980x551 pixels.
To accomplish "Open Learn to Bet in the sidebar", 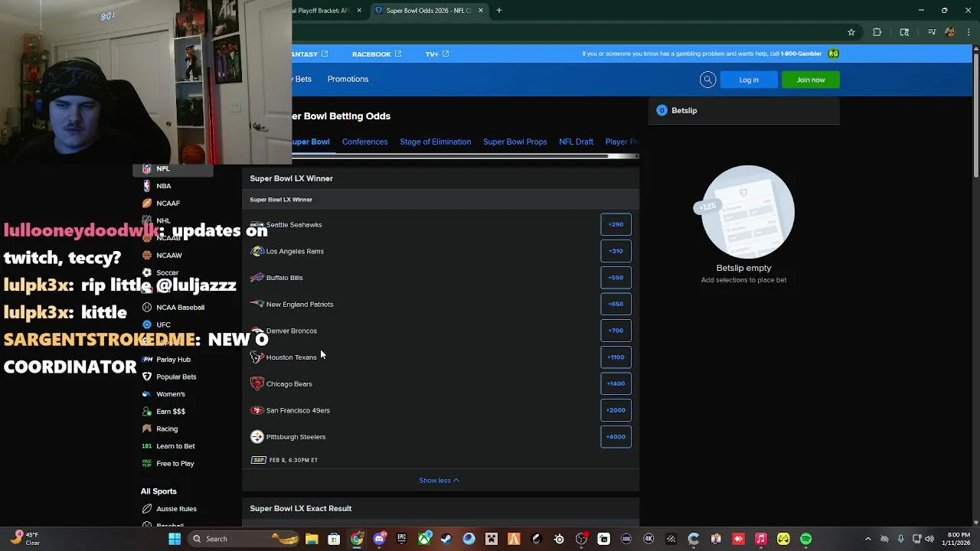I will point(175,446).
